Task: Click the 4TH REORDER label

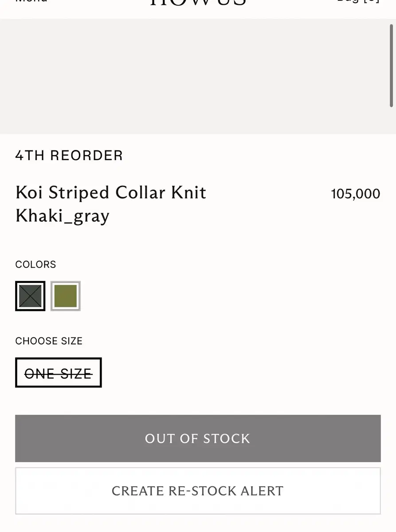Action: 69,156
